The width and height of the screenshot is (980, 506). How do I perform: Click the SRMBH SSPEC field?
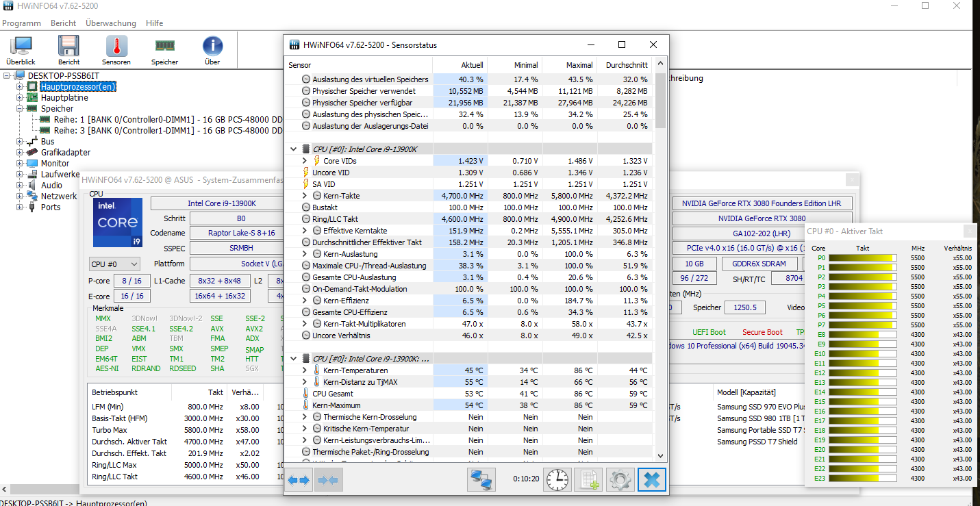point(237,248)
